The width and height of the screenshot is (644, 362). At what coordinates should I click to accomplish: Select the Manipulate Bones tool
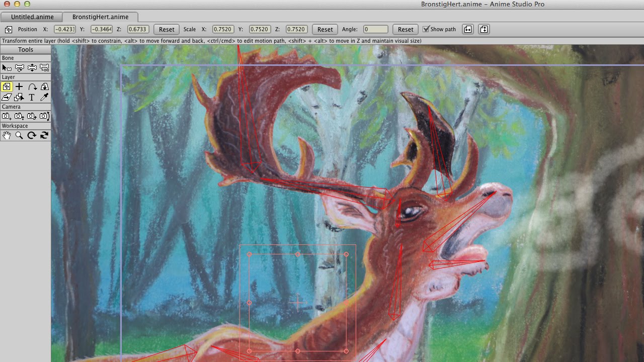[x=19, y=67]
